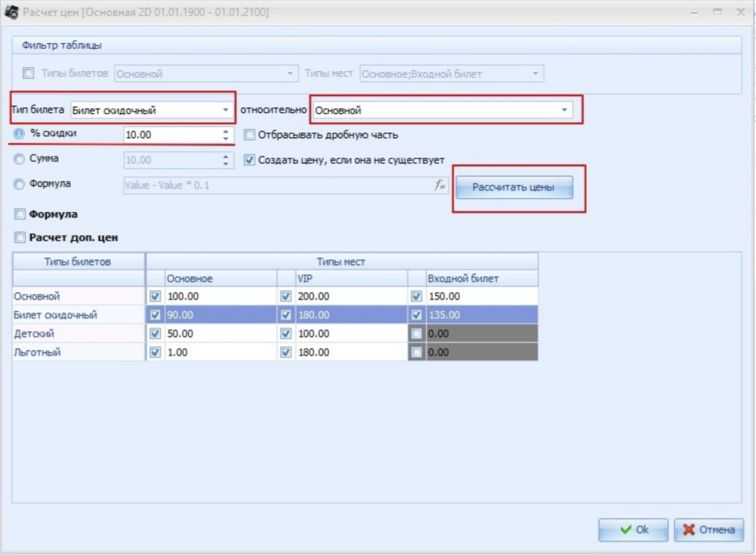756x555 pixels.
Task: Check Льготный row Входной билет checkbox
Action: [416, 352]
